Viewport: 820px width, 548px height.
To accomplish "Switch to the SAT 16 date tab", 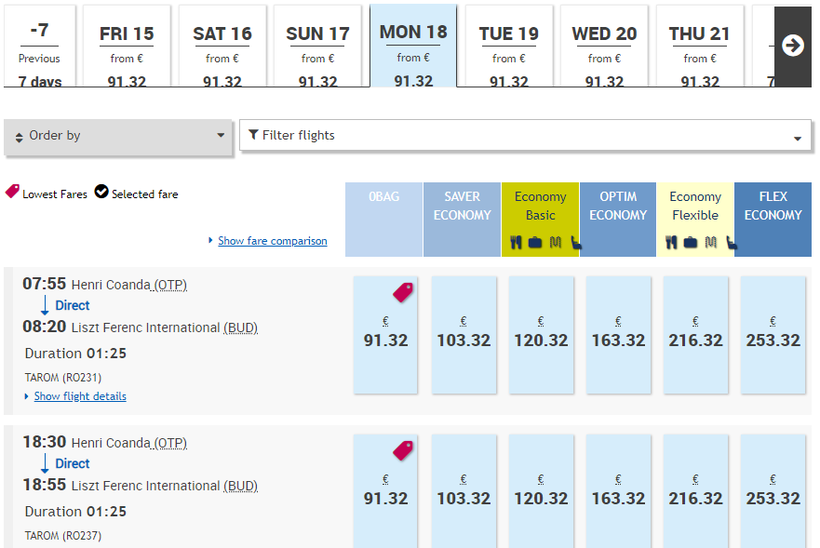I will click(x=222, y=46).
